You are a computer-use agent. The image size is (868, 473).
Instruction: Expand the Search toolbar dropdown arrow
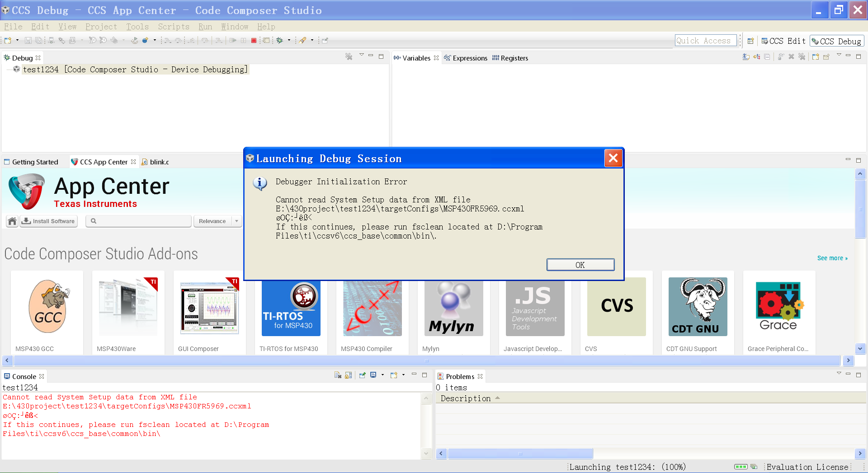[312, 40]
